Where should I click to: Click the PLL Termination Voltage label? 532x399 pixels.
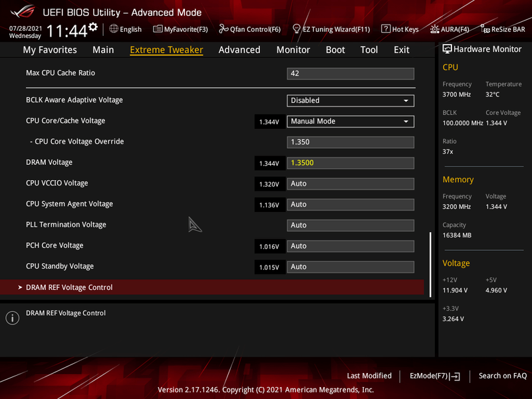point(66,225)
